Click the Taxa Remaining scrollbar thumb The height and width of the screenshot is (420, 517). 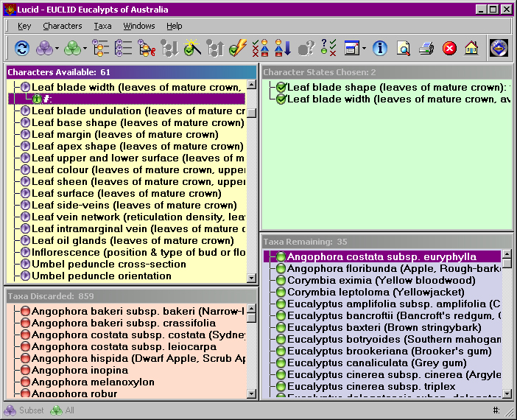tap(507, 263)
